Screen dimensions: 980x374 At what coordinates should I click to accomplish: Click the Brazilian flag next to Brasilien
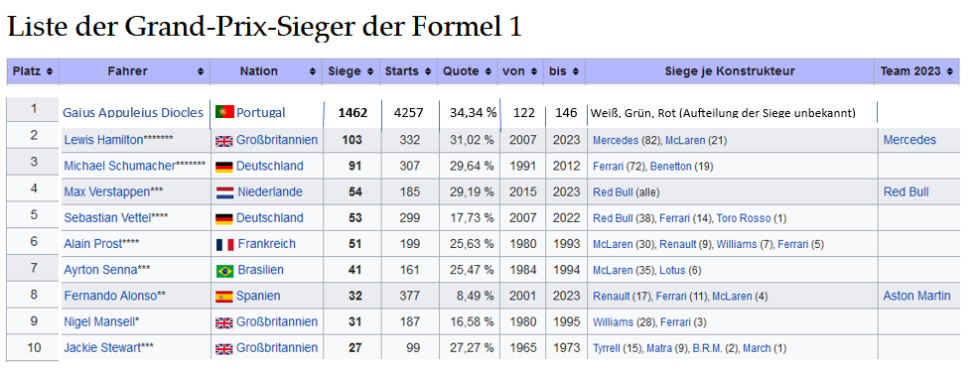pos(225,271)
